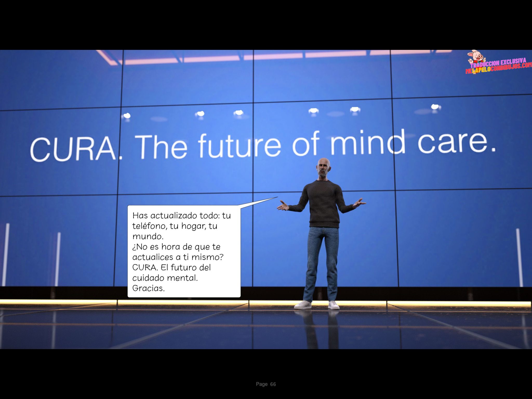
Task: Click the 'Page 66' page indicator
Action: click(266, 384)
